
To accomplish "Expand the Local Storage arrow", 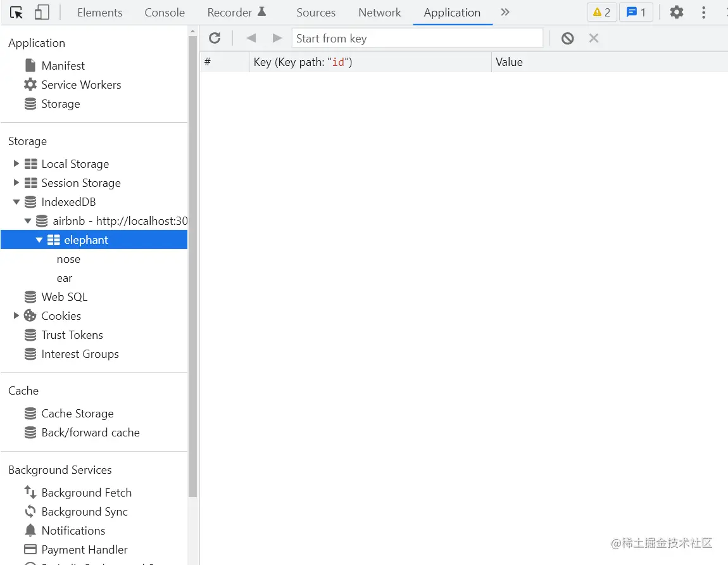I will (16, 163).
